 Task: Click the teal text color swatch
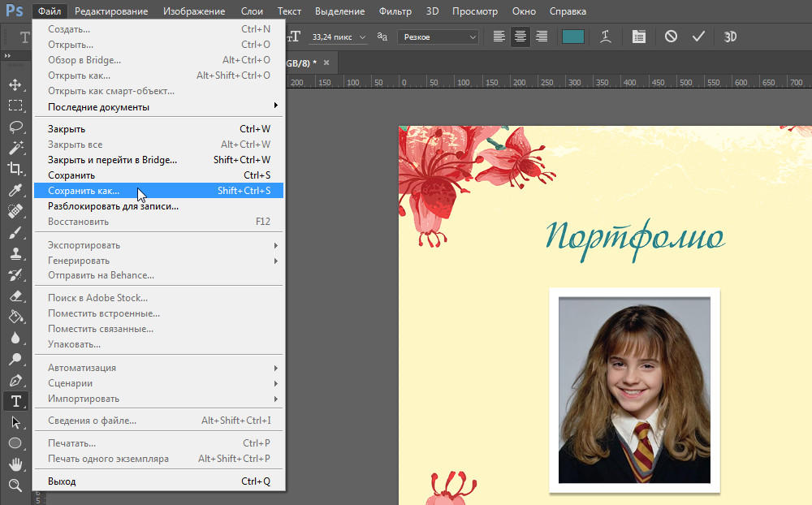point(573,37)
